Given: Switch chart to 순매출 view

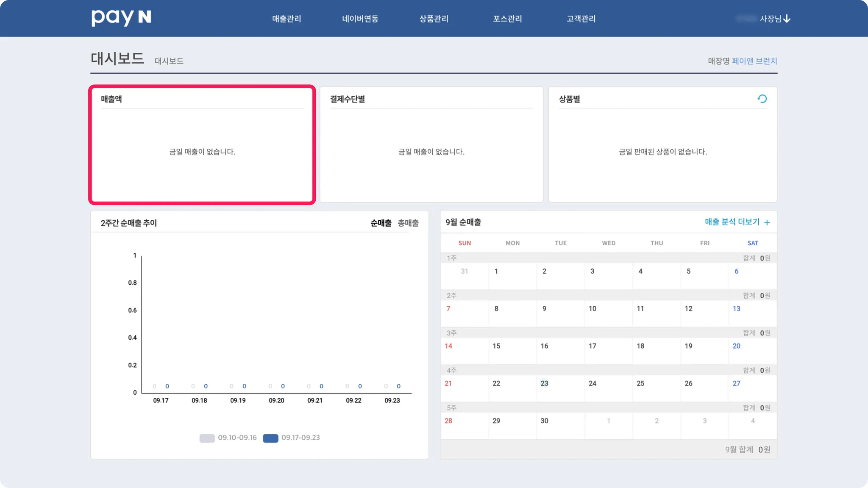Looking at the screenshot, I should pos(381,223).
